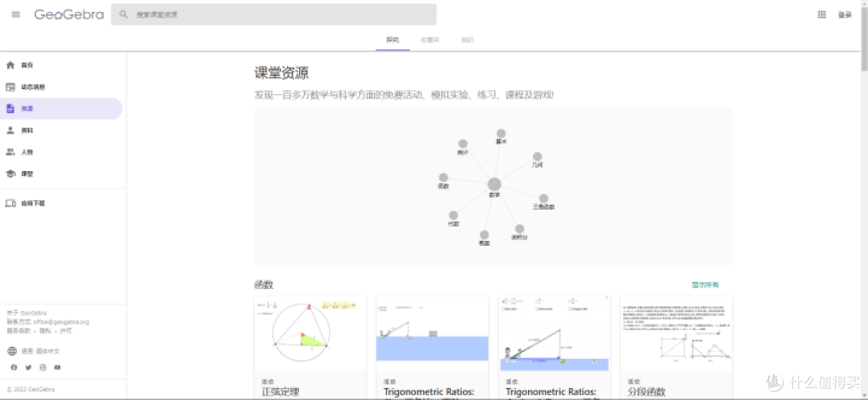
Task: Click the GeoGebra logo
Action: (69, 14)
